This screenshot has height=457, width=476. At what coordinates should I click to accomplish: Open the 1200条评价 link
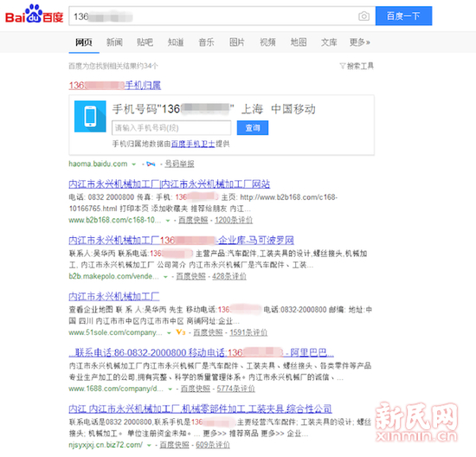pyautogui.click(x=234, y=220)
